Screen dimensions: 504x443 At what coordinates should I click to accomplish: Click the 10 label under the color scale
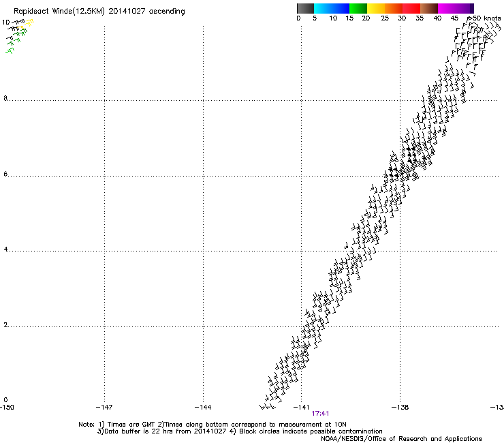333,18
